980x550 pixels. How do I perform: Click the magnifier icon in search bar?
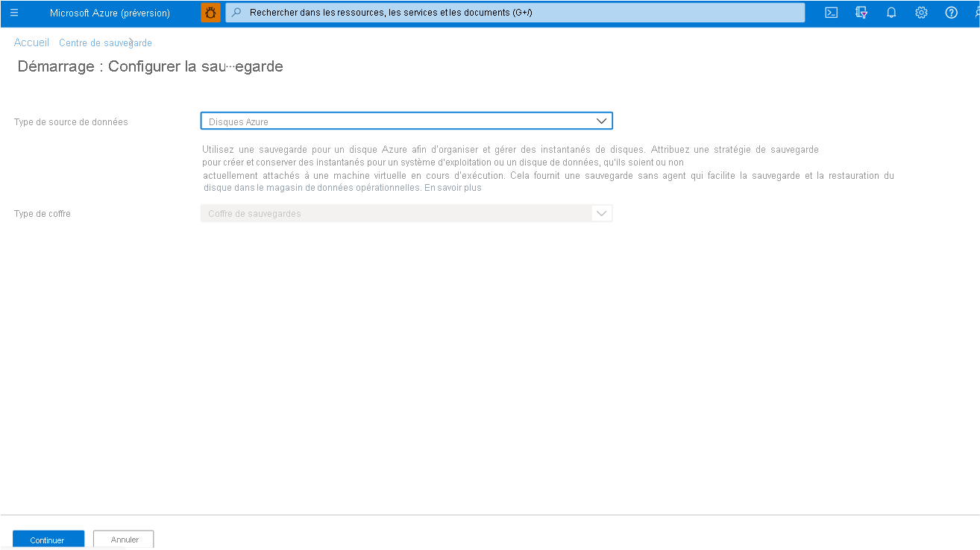tap(237, 13)
